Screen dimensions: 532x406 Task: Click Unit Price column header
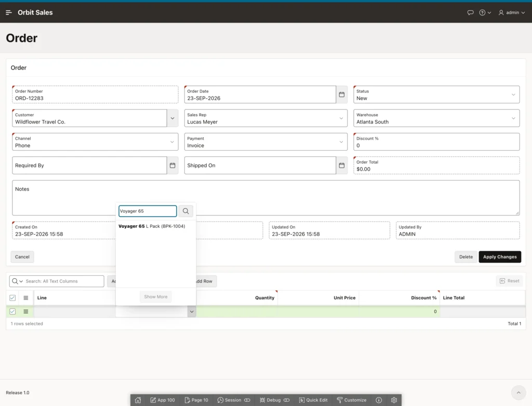(344, 298)
